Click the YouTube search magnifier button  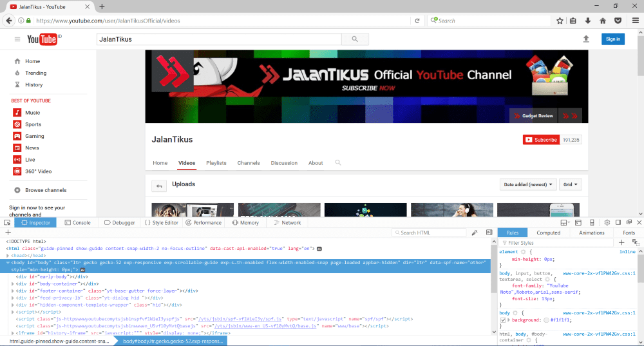(355, 39)
